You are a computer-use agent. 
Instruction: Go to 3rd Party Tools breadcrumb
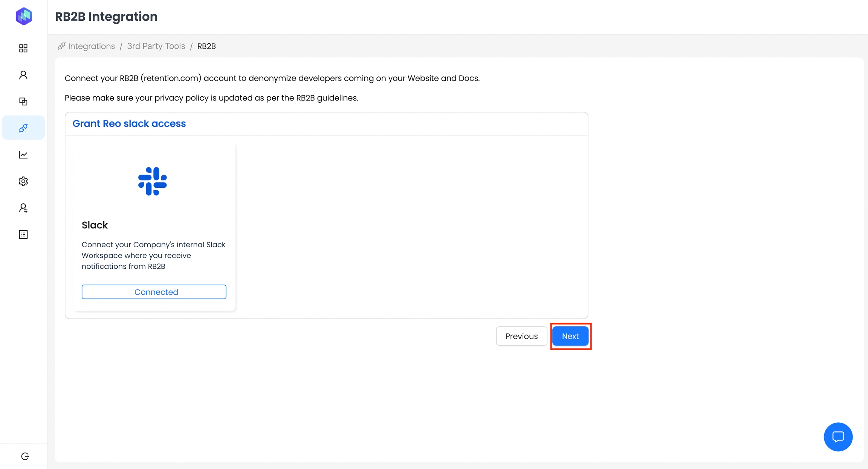coord(156,46)
